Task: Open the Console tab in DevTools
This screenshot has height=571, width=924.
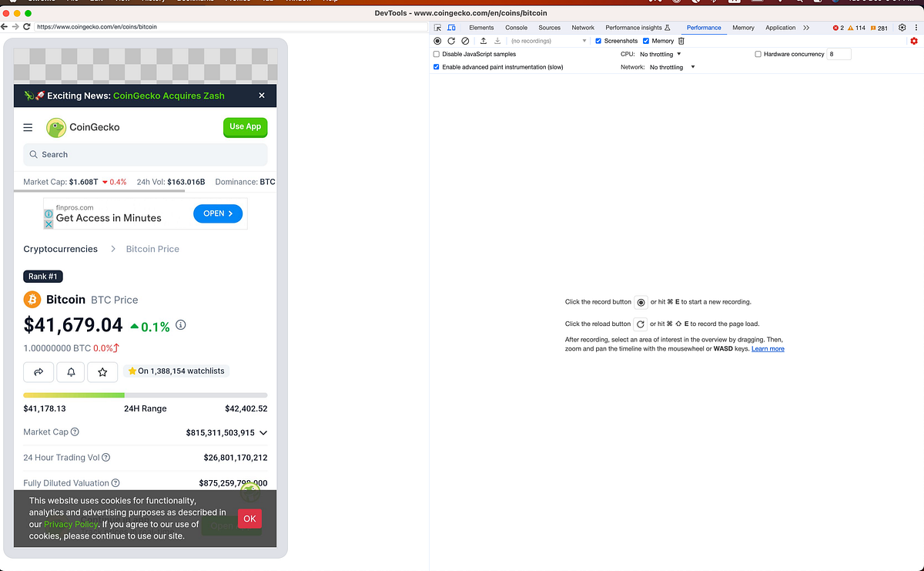Action: pyautogui.click(x=516, y=27)
